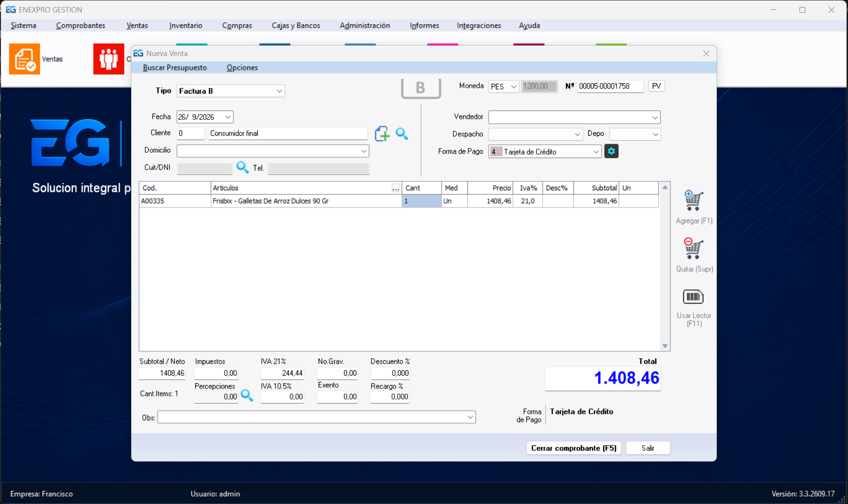Open Inventario main menu
The height and width of the screenshot is (504, 848).
pyautogui.click(x=186, y=26)
